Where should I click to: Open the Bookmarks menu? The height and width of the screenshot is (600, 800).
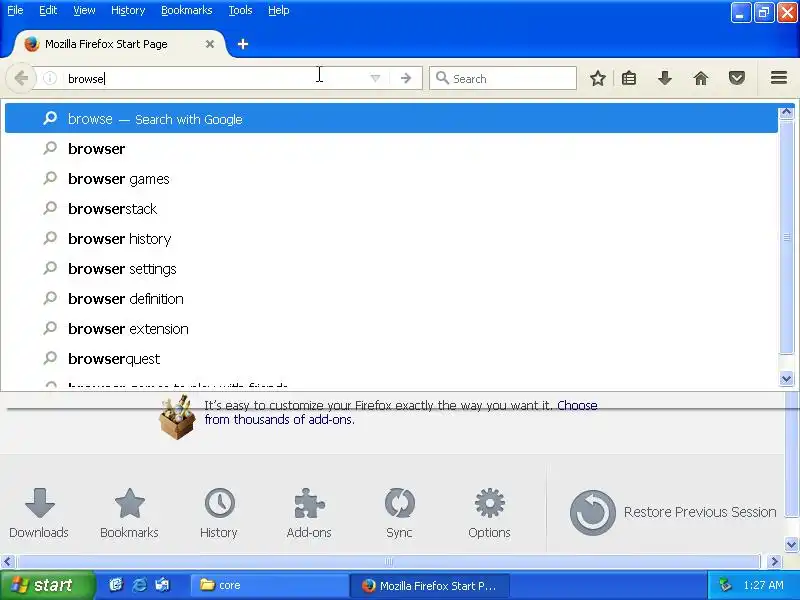187,10
